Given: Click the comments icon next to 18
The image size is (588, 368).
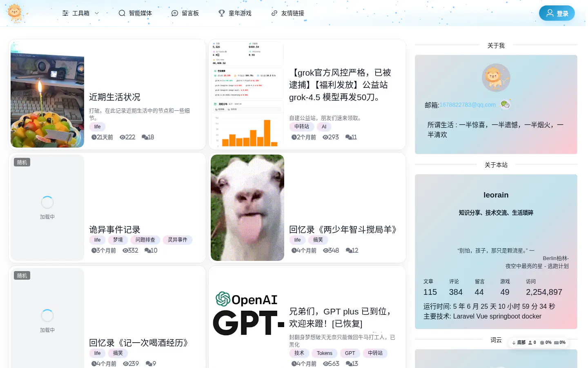Looking at the screenshot, I should [x=145, y=137].
